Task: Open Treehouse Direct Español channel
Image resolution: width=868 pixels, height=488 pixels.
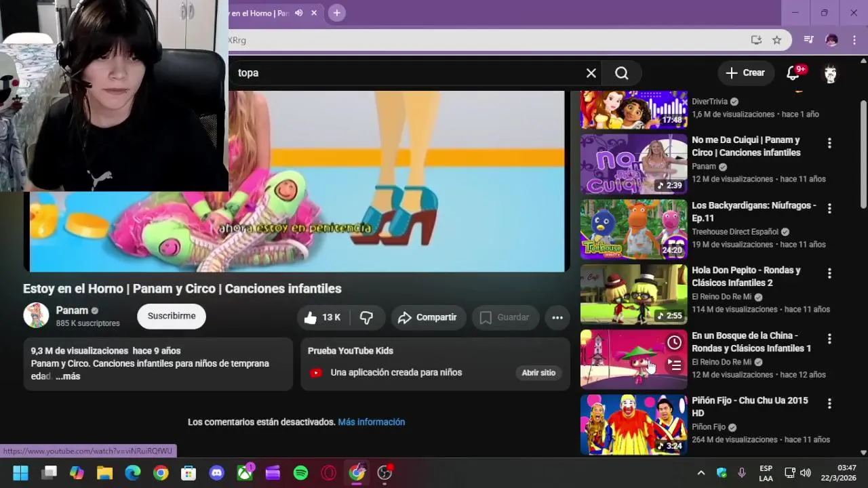Action: pyautogui.click(x=735, y=232)
